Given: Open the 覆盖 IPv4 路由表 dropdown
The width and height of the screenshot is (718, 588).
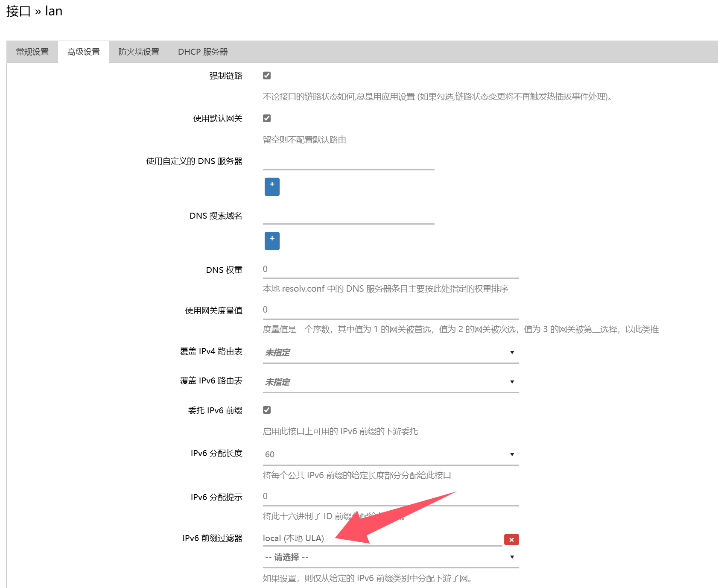Looking at the screenshot, I should 388,352.
